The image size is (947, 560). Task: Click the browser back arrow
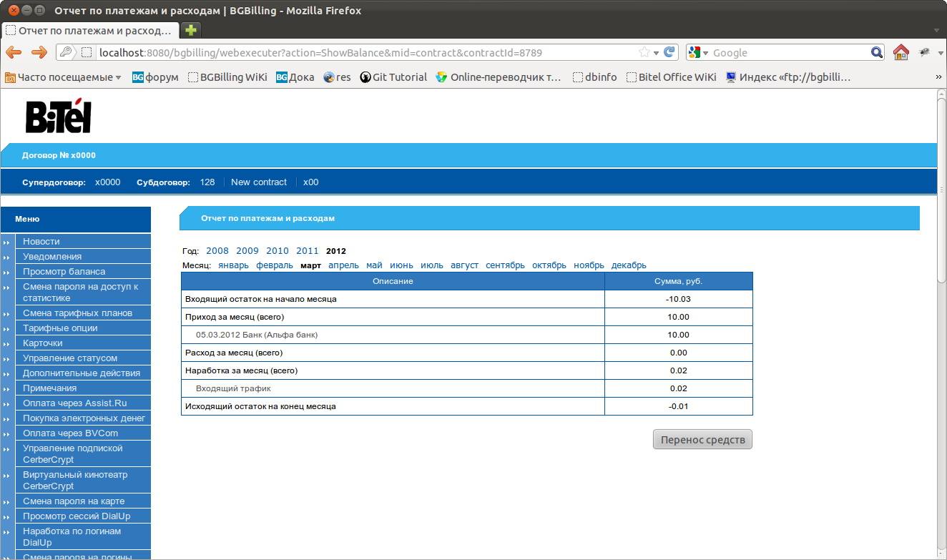click(x=14, y=52)
